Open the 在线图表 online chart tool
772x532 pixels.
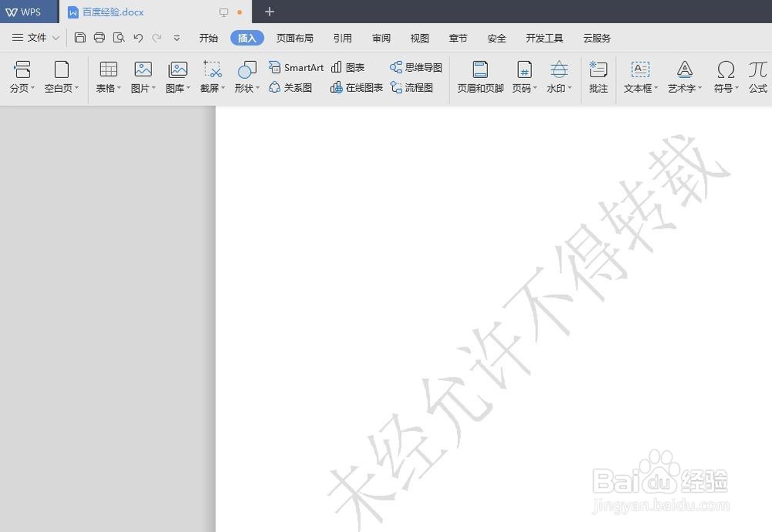pos(356,87)
